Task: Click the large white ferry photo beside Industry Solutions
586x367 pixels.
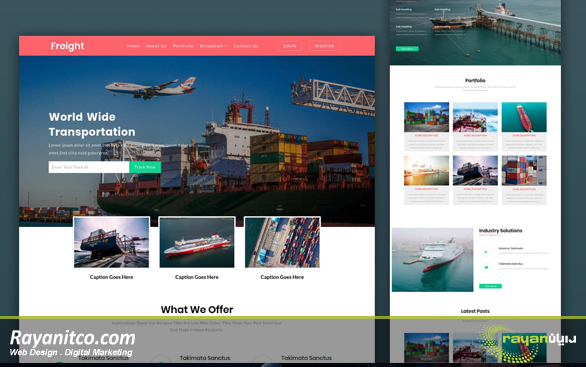Action: pyautogui.click(x=432, y=260)
